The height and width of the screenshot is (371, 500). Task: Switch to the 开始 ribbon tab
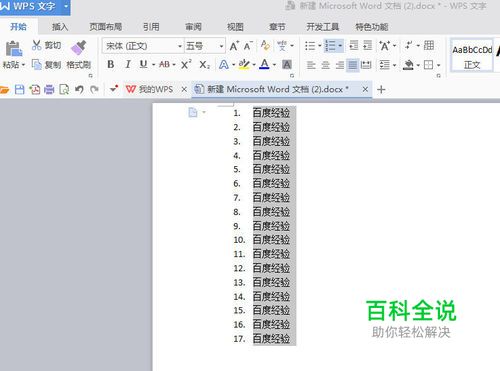19,27
